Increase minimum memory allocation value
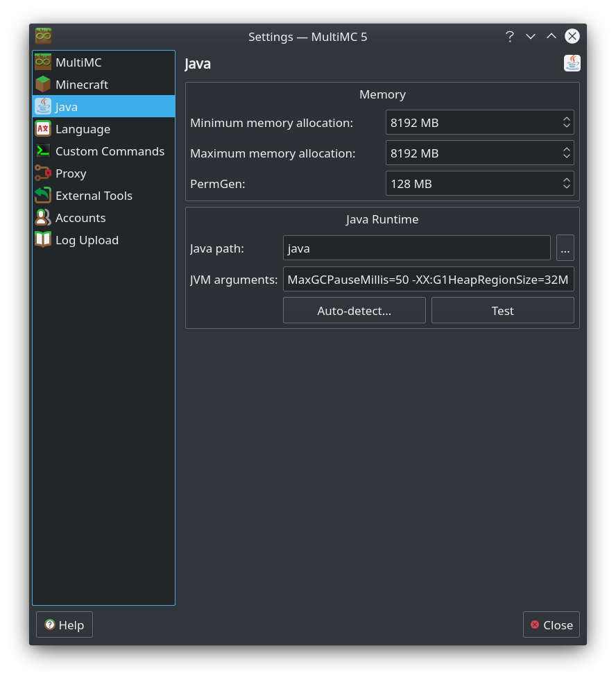This screenshot has height=680, width=616. click(566, 119)
